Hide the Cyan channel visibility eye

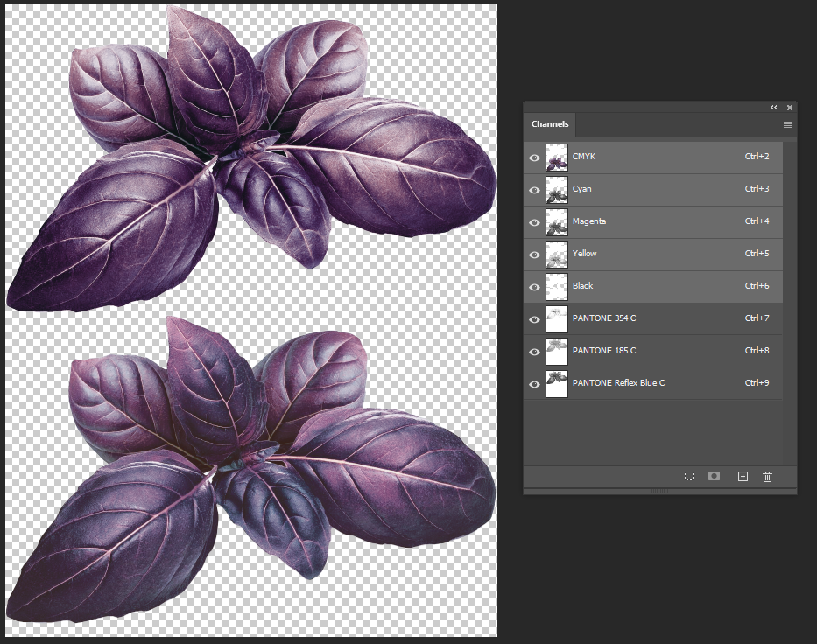click(534, 190)
